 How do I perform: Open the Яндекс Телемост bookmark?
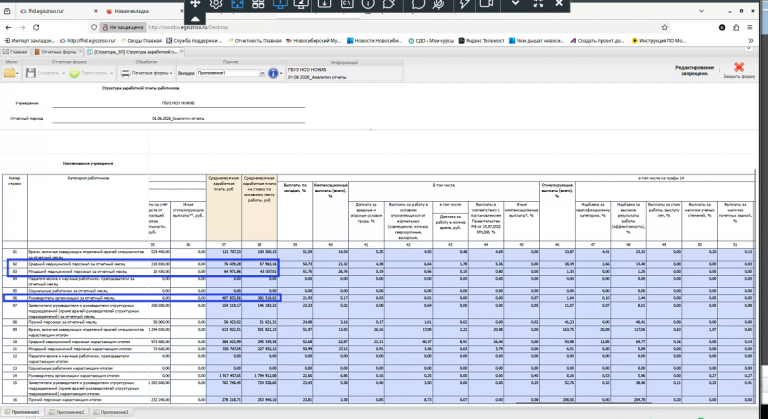481,41
